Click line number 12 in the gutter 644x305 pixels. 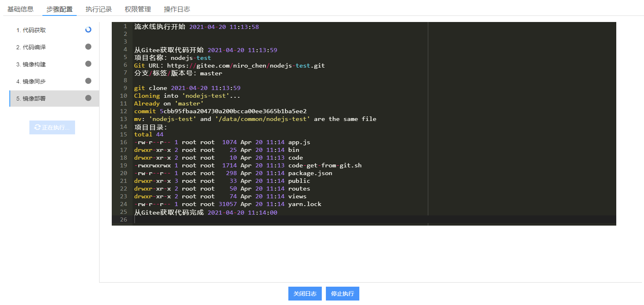click(124, 111)
